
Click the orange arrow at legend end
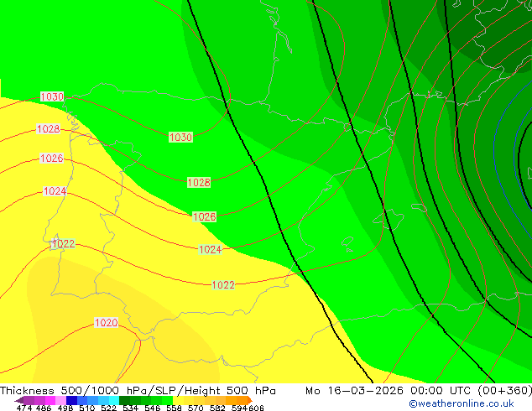[250, 400]
